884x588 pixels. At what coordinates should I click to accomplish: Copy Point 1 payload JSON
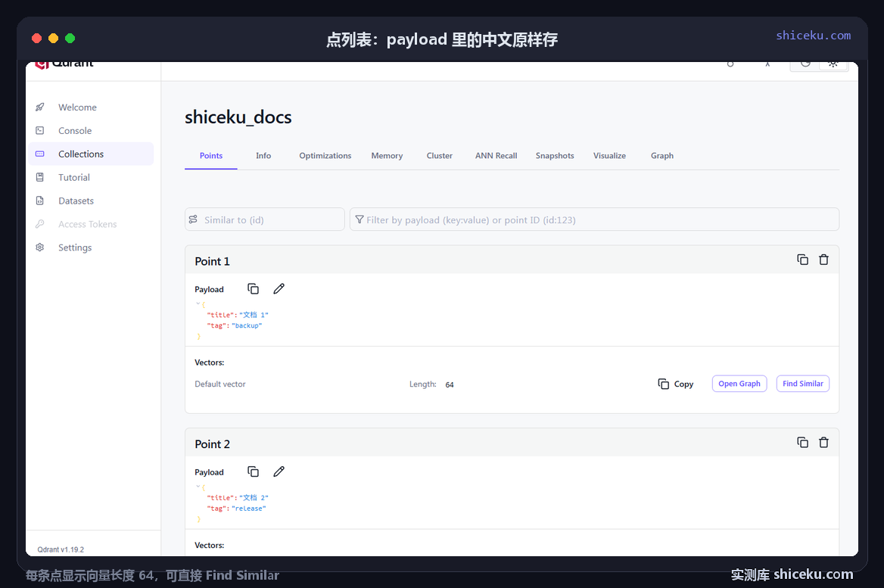point(253,288)
